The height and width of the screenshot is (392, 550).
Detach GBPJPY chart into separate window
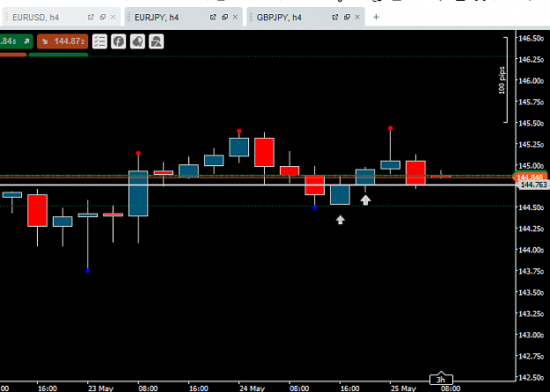(x=335, y=18)
